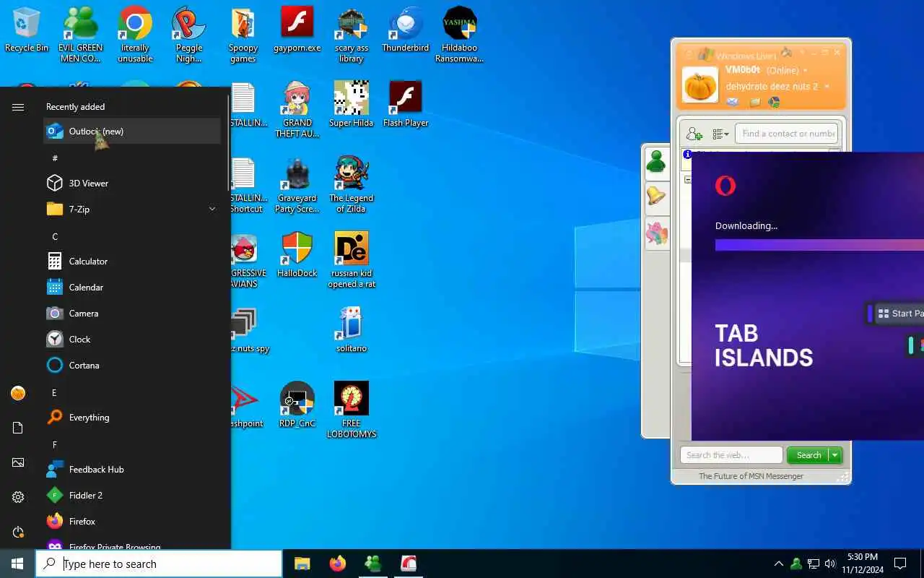This screenshot has height=578, width=924.
Task: Click 'The Future of MSN Messenger' link
Action: (751, 476)
